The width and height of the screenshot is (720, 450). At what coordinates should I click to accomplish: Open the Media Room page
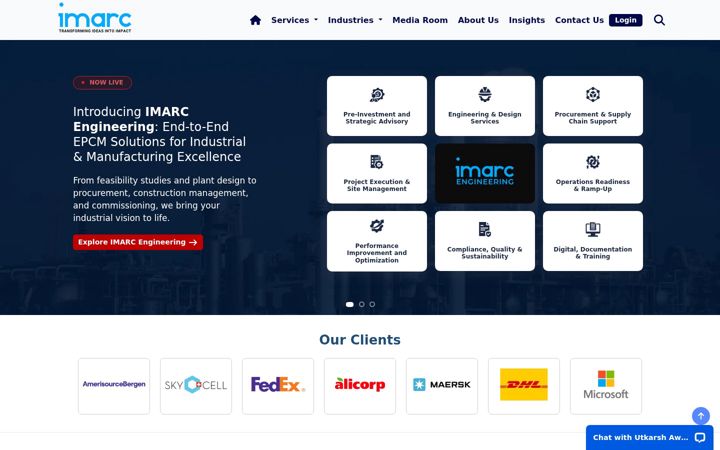coord(420,20)
